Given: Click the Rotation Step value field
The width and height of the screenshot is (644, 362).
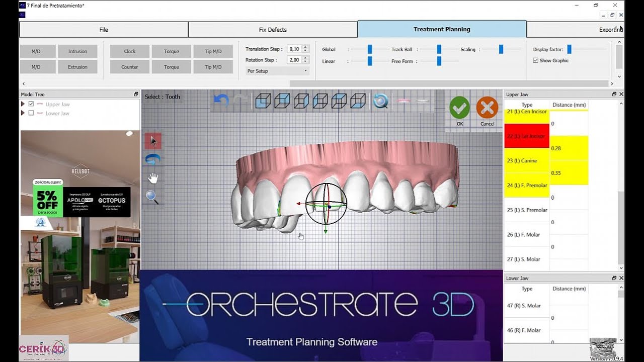Looking at the screenshot, I should coord(294,60).
